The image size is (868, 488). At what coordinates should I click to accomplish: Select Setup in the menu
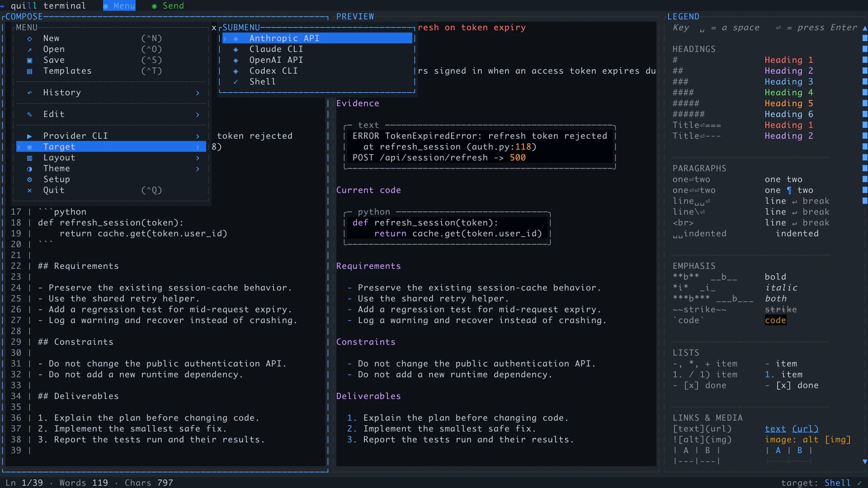coord(111,179)
